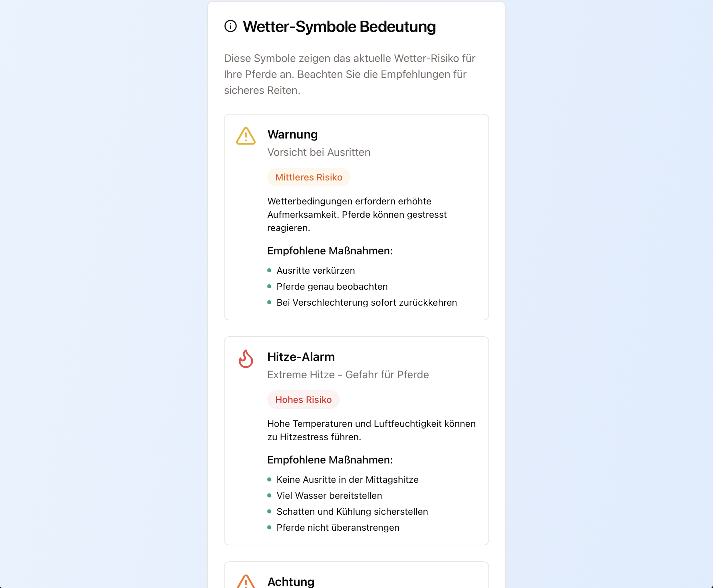
Task: Click the intro paragraph about Wetter-Risiko
Action: click(x=350, y=74)
